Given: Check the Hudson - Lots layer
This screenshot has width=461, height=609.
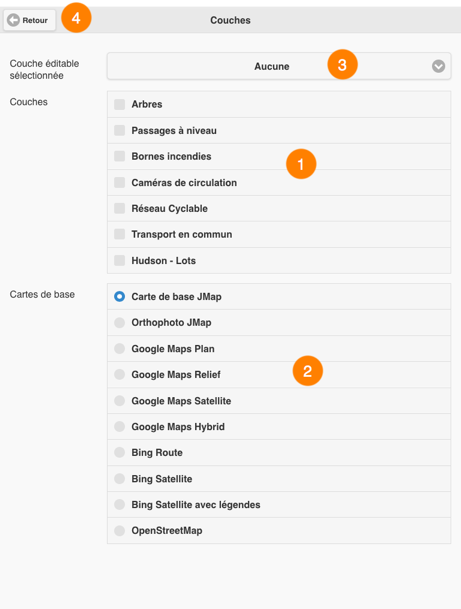Looking at the screenshot, I should coord(120,260).
